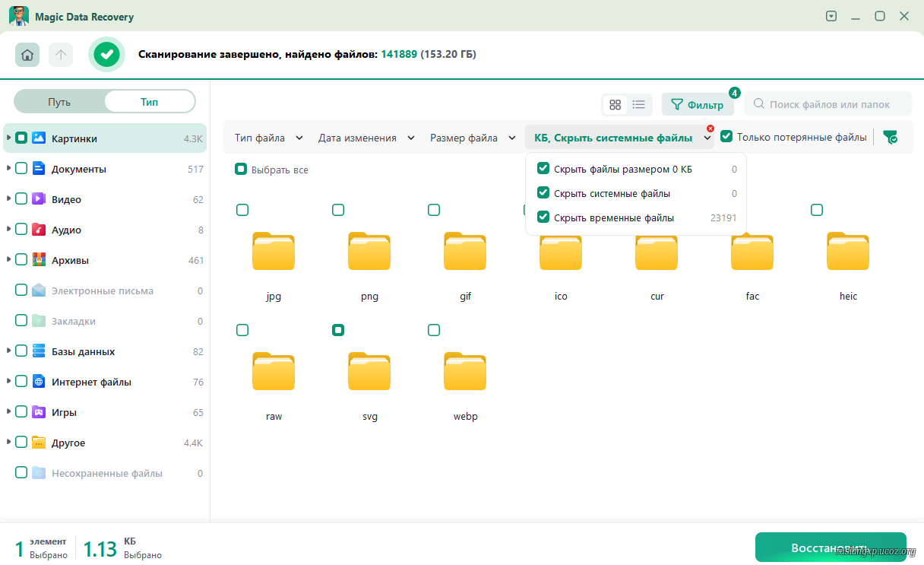Expand the 'Видео' tree category
Image resolution: width=924 pixels, height=565 pixels.
(8, 199)
